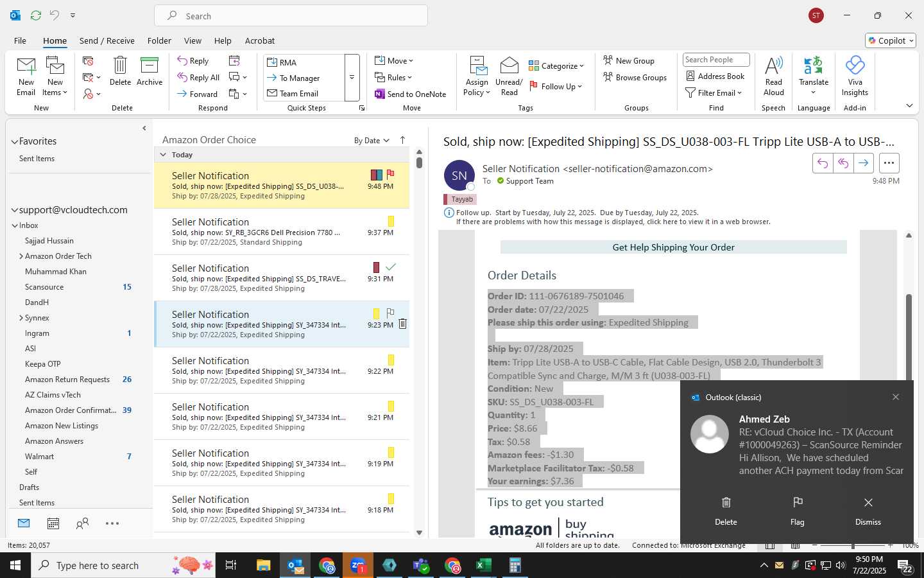The image size is (924, 578).
Task: Expand the Synnex folder
Action: click(21, 318)
